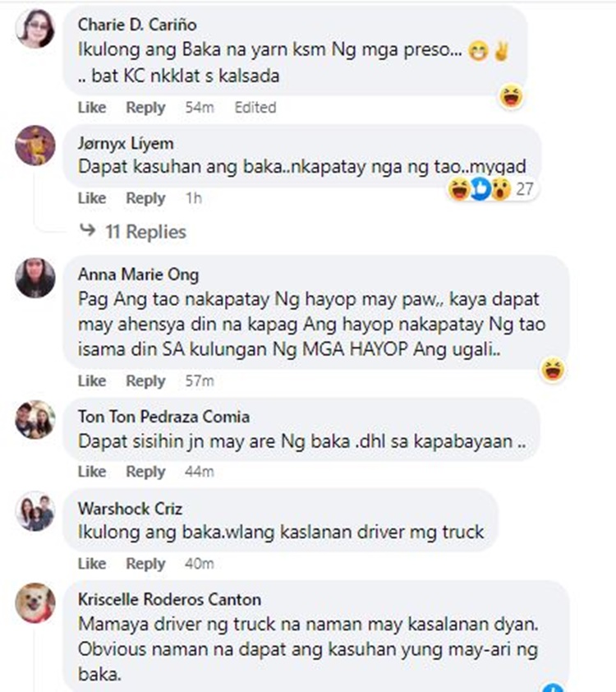Click the laughing reaction on Charie's comment

click(x=511, y=96)
